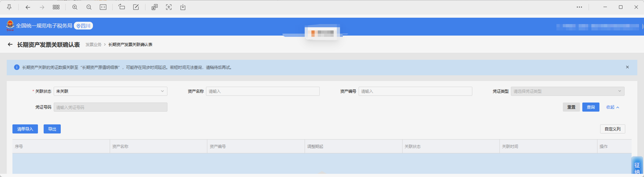Image resolution: width=644 pixels, height=177 pixels.
Task: Zoom out with the magnifier icon
Action: coord(89,7)
